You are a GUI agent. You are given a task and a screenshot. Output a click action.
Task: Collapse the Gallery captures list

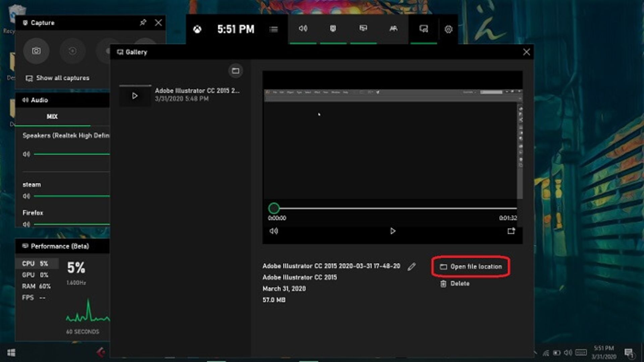pos(236,71)
